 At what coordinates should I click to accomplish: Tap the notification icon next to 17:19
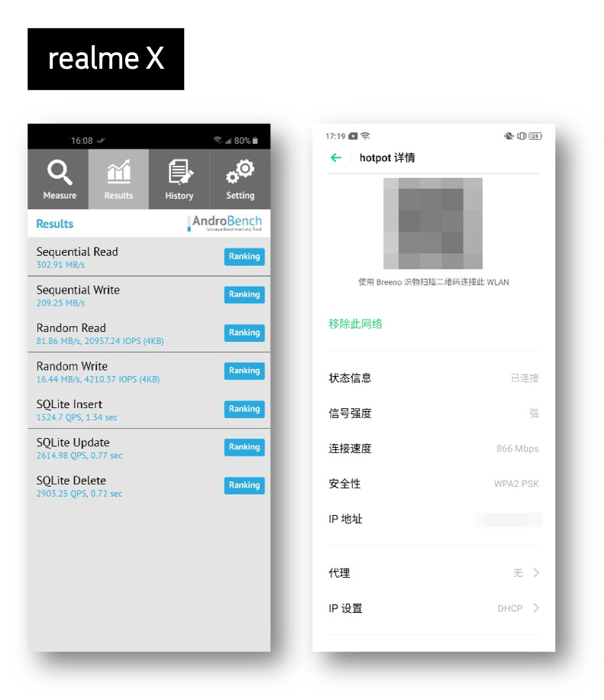click(x=353, y=136)
